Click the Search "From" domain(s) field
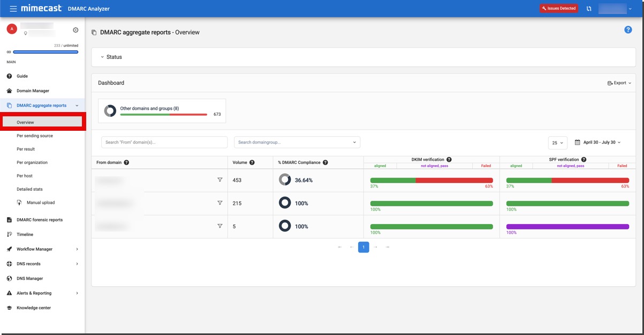This screenshot has height=335, width=644. (x=164, y=142)
